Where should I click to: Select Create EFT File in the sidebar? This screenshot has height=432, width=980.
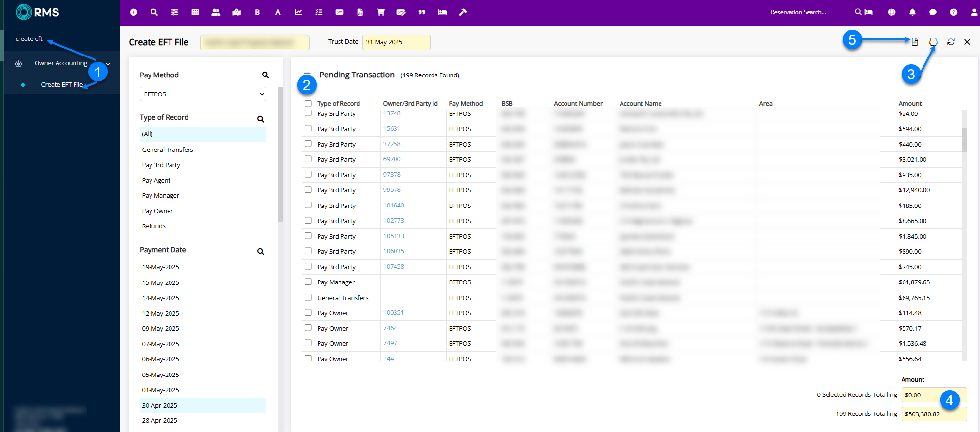[x=62, y=85]
